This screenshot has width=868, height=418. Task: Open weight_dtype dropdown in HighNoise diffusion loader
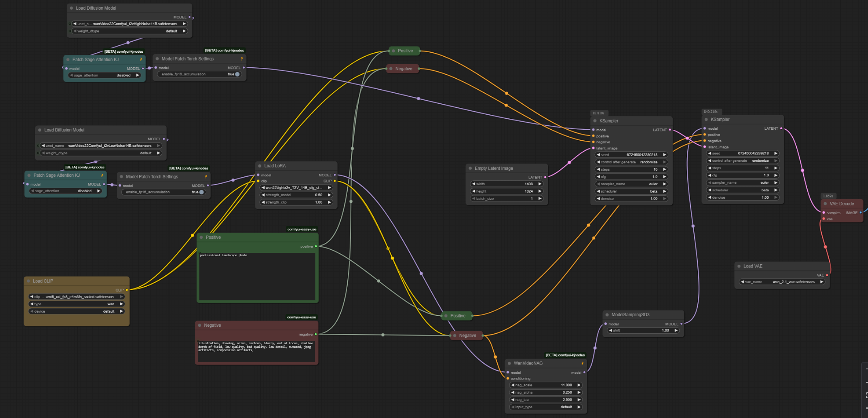130,31
